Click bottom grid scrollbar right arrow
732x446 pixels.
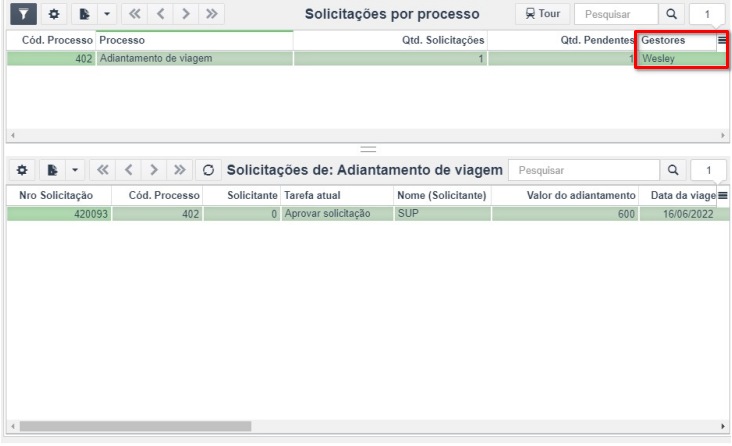[723, 426]
